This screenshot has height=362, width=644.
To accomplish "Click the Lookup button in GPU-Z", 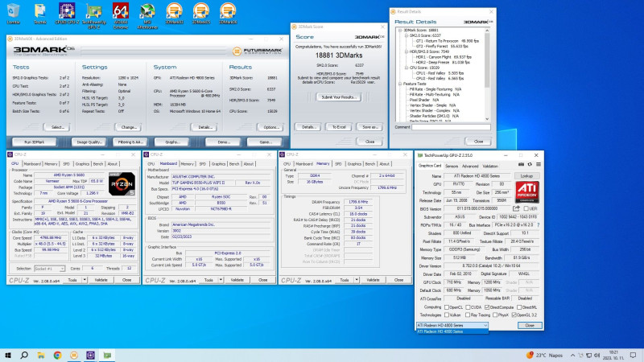I will 527,175.
